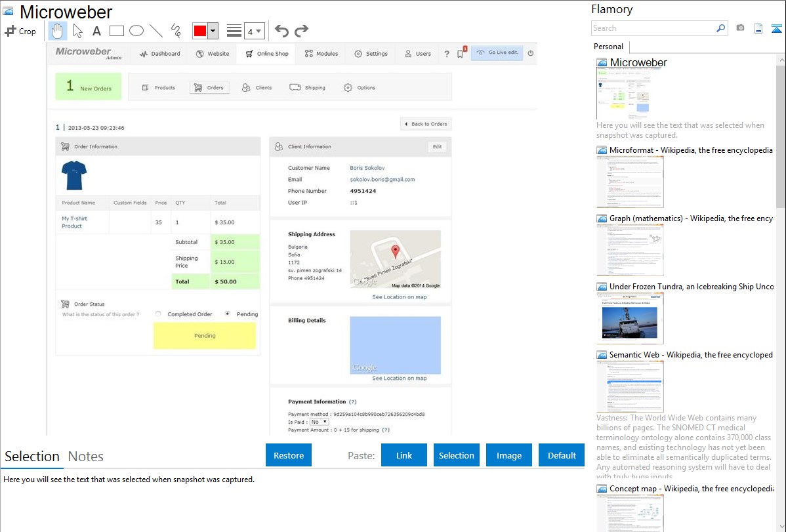Select the Crop tool

(20, 31)
